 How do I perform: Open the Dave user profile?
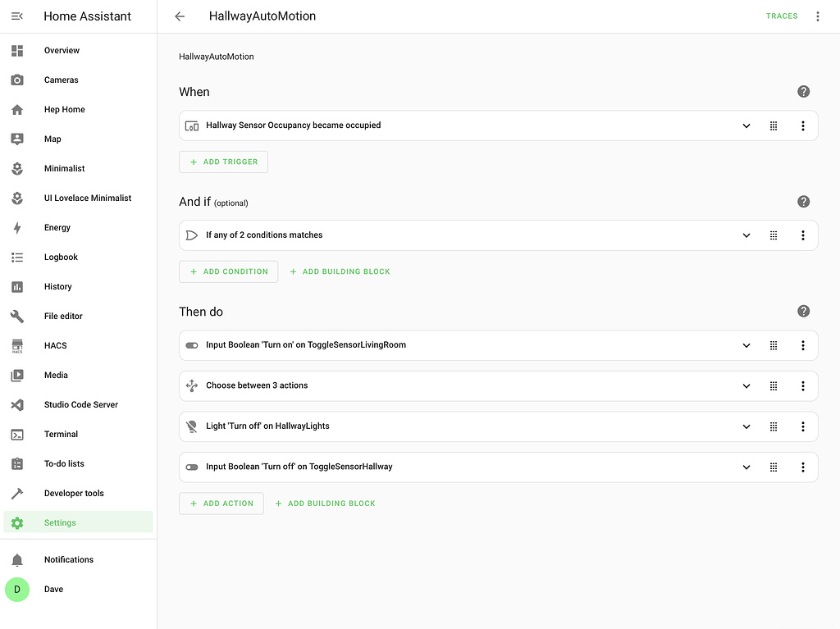click(x=53, y=590)
